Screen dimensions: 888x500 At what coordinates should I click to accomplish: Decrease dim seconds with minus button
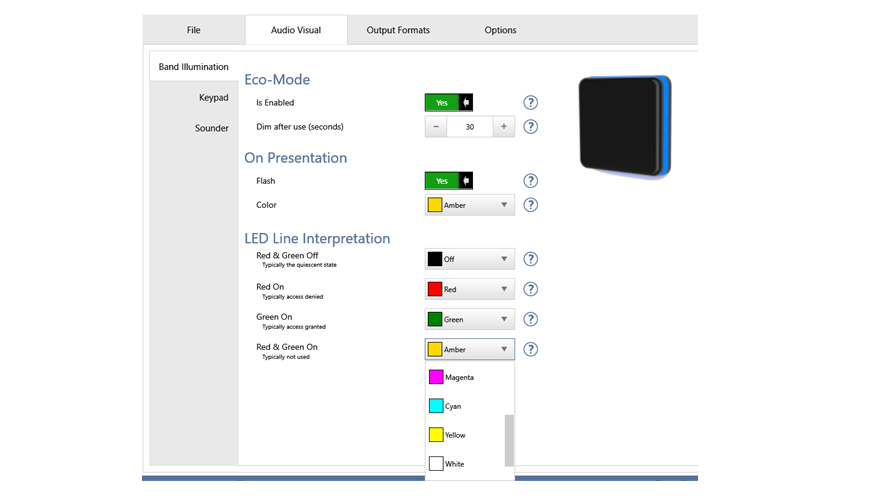[436, 127]
